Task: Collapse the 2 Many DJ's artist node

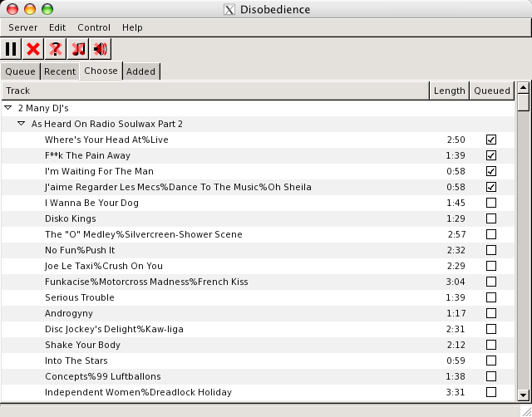Action: [8, 108]
